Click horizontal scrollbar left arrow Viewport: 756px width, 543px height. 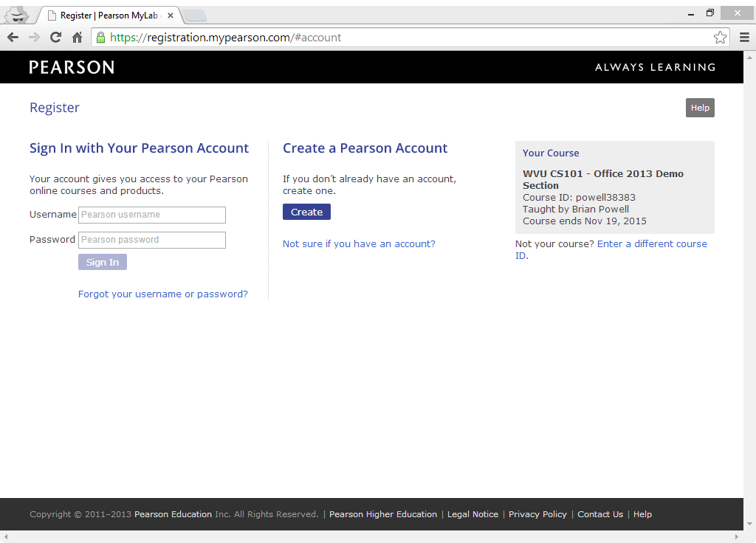pos(6,537)
